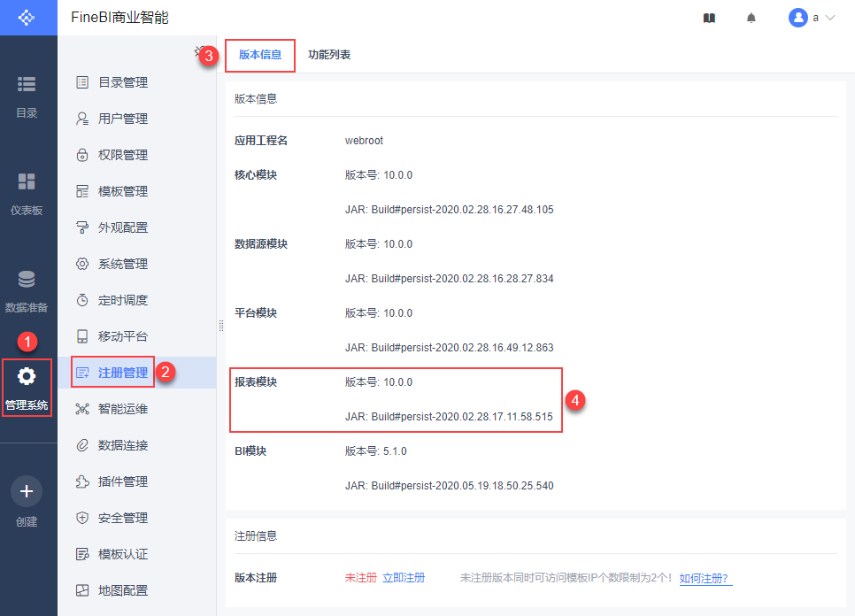Click the sidebar collapse drag handle
This screenshot has width=855, height=616.
click(x=221, y=326)
